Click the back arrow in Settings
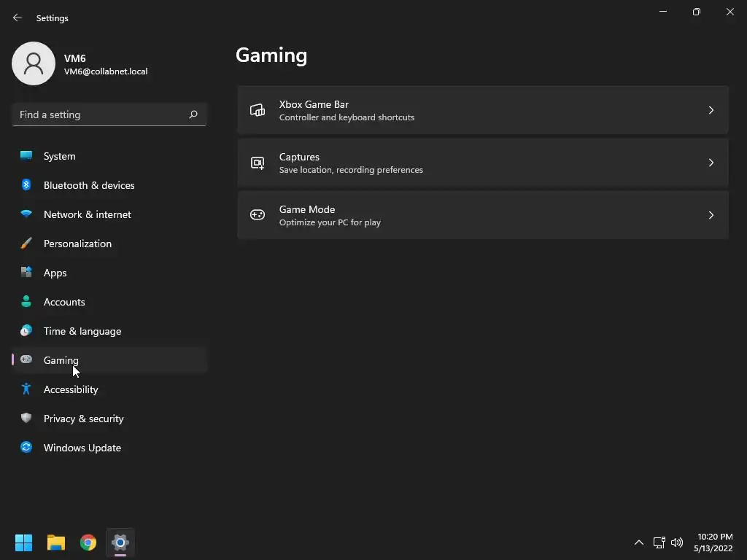The image size is (747, 560). 18,17
